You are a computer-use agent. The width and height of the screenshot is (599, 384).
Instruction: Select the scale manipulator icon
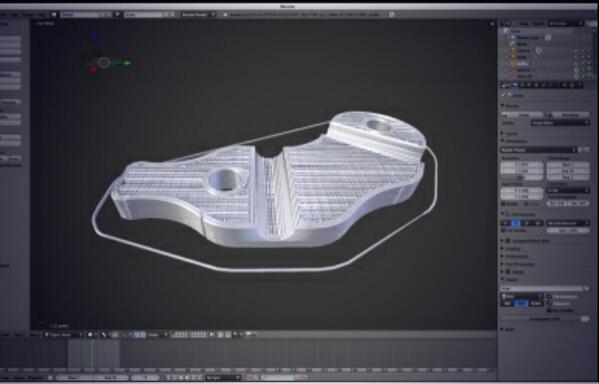[x=143, y=335]
